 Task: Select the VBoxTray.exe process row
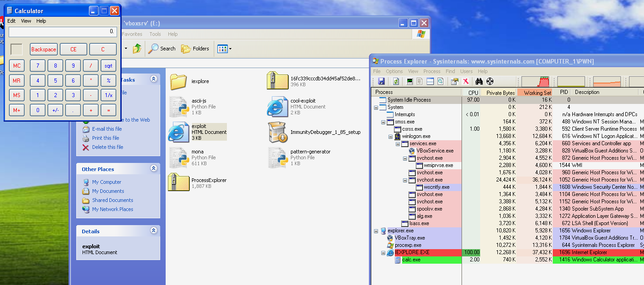click(507, 238)
